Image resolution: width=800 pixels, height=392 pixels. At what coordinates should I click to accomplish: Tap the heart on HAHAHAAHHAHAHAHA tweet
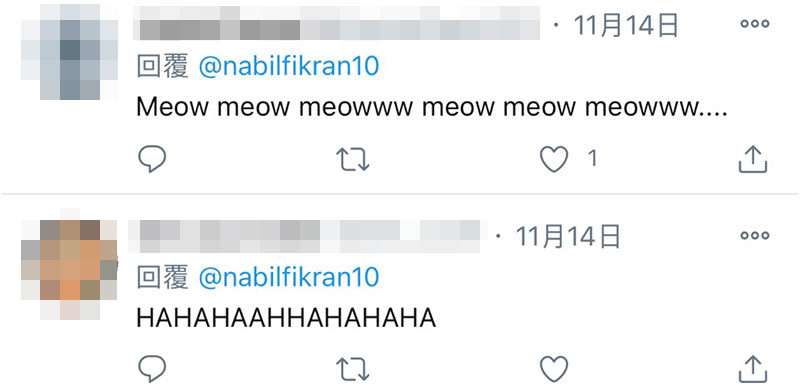point(554,369)
